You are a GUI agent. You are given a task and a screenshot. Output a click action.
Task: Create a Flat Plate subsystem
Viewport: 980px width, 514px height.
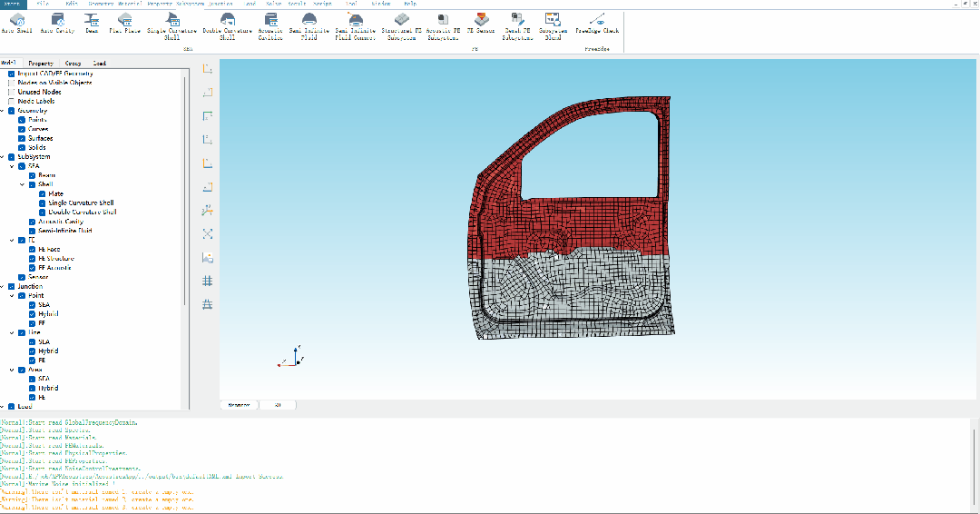[x=125, y=24]
